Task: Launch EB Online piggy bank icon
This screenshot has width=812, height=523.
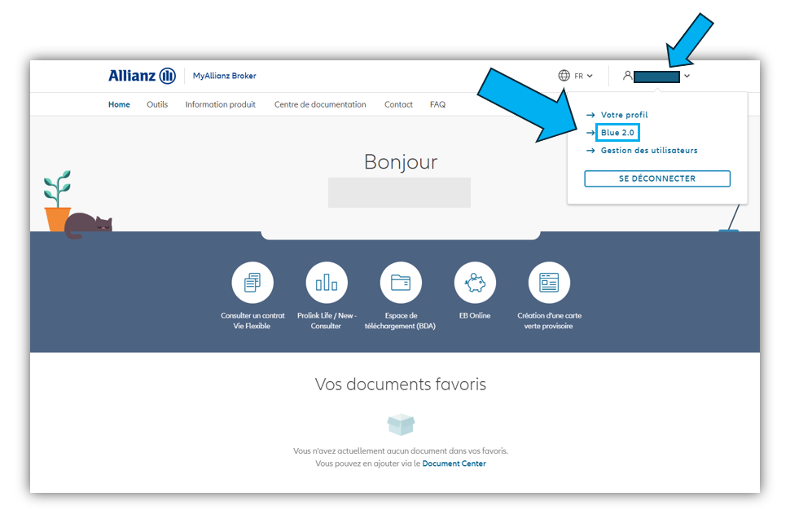Action: (475, 282)
